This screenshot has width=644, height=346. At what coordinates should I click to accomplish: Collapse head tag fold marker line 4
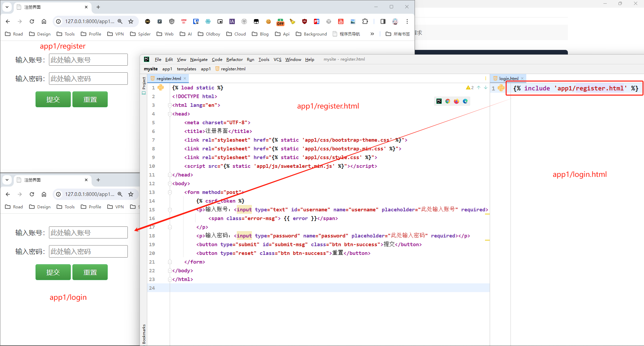(x=170, y=114)
